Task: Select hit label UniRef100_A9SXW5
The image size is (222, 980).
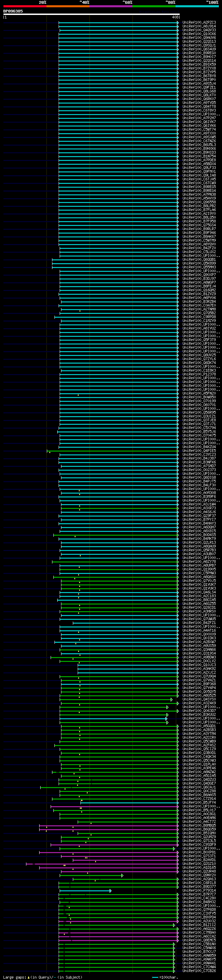Action: pyautogui.click(x=199, y=137)
